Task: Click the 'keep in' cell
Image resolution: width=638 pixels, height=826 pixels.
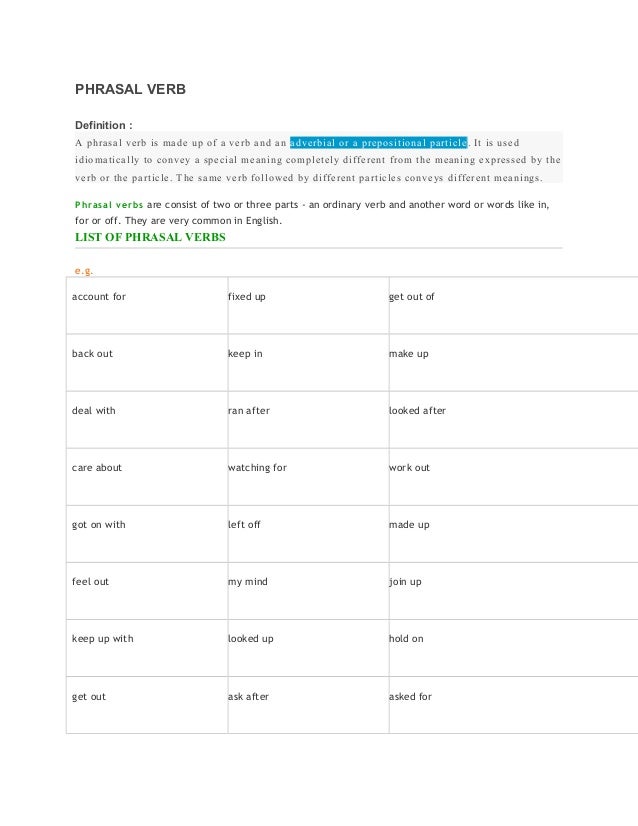Action: tap(308, 362)
